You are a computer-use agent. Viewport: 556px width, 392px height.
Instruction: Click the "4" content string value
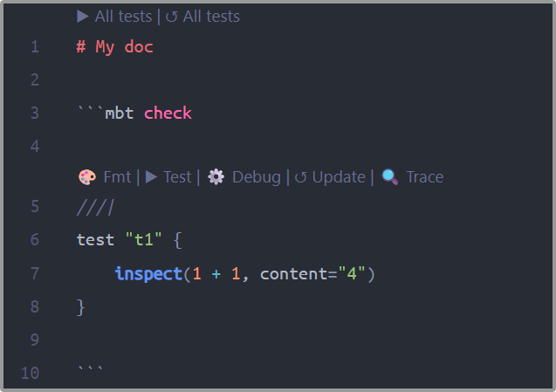(352, 273)
